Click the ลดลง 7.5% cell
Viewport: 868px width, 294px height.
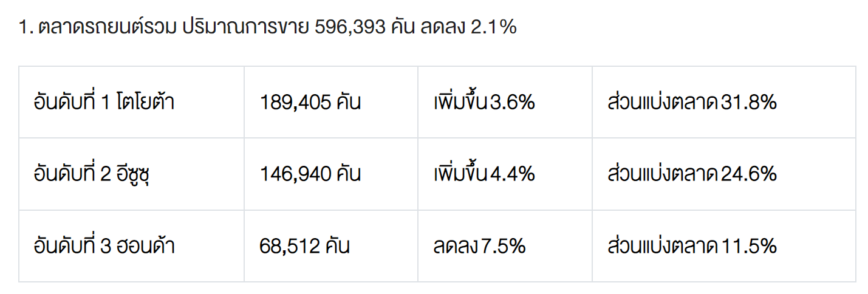[x=479, y=247]
